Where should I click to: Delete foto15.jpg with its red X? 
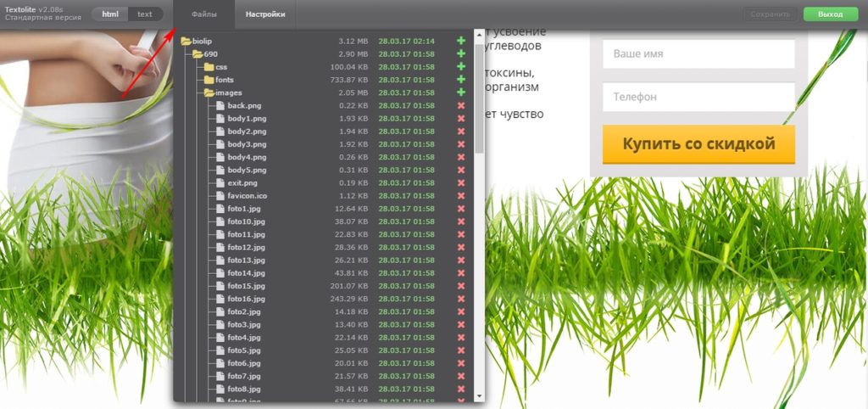point(460,286)
